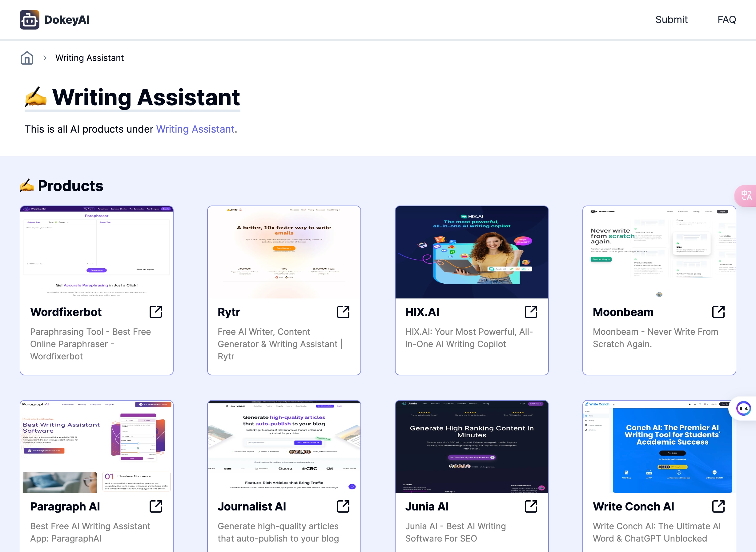Open Paragraph AI external link icon
Viewport: 756px width, 552px height.
pos(156,506)
